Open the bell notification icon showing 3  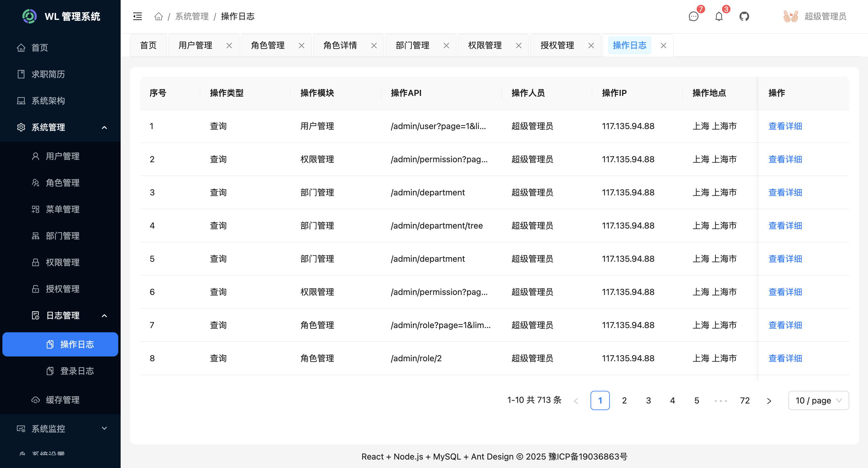pyautogui.click(x=719, y=17)
